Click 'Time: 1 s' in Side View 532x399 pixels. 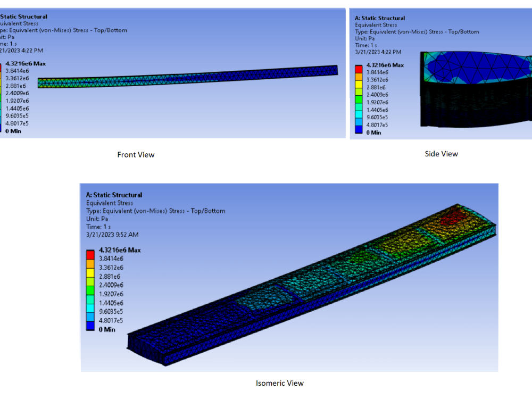(366, 45)
